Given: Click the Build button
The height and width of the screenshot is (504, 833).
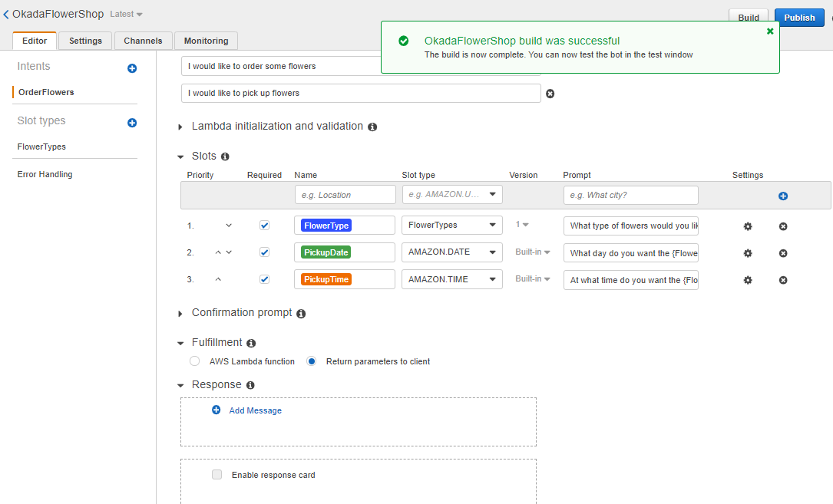Looking at the screenshot, I should (748, 18).
